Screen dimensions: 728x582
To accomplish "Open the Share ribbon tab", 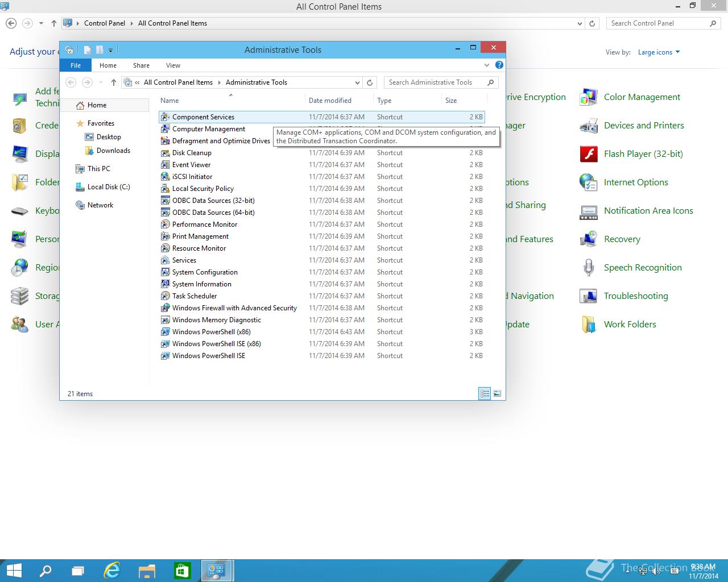I will coord(142,65).
